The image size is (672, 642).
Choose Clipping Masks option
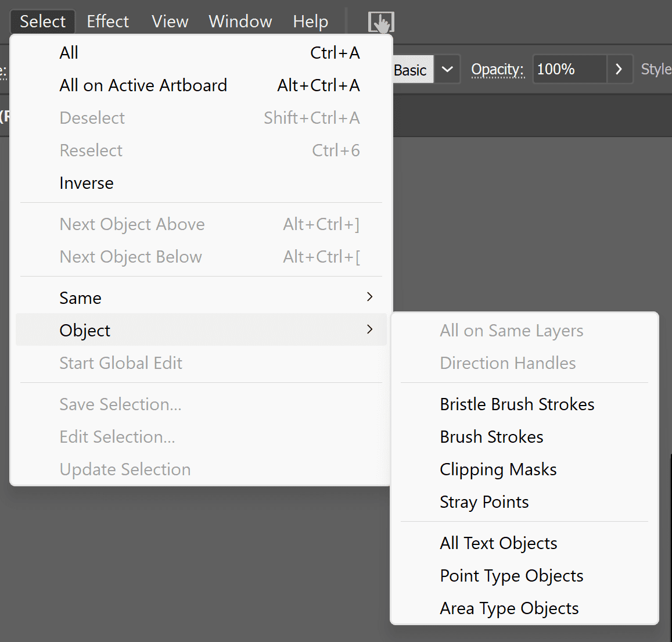point(498,469)
